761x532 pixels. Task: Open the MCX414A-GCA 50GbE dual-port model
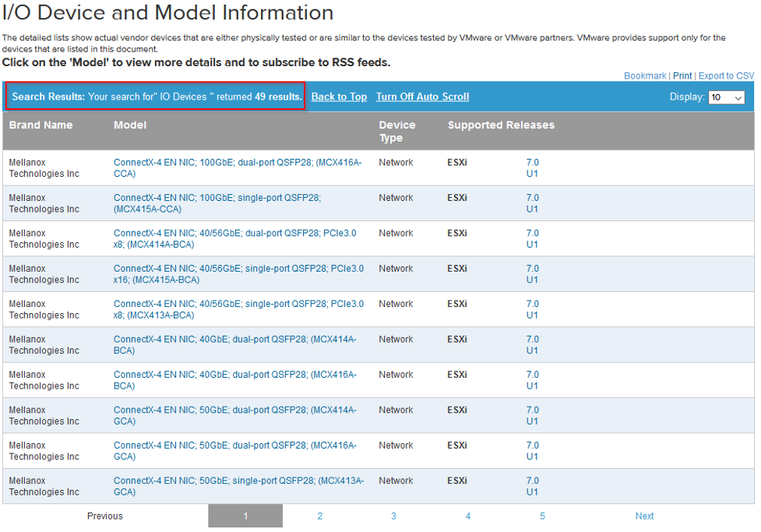[235, 416]
